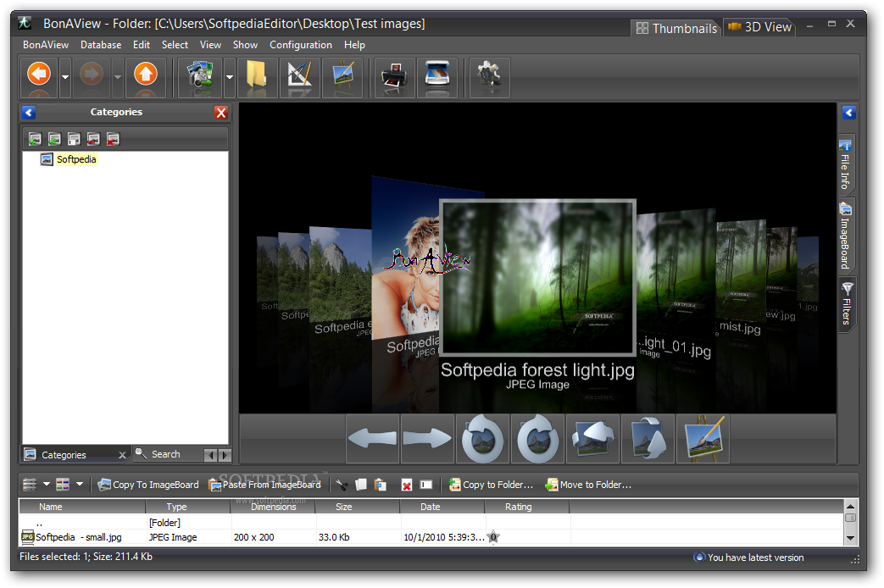The height and width of the screenshot is (588, 884).
Task: Open the Help menu
Action: (354, 45)
